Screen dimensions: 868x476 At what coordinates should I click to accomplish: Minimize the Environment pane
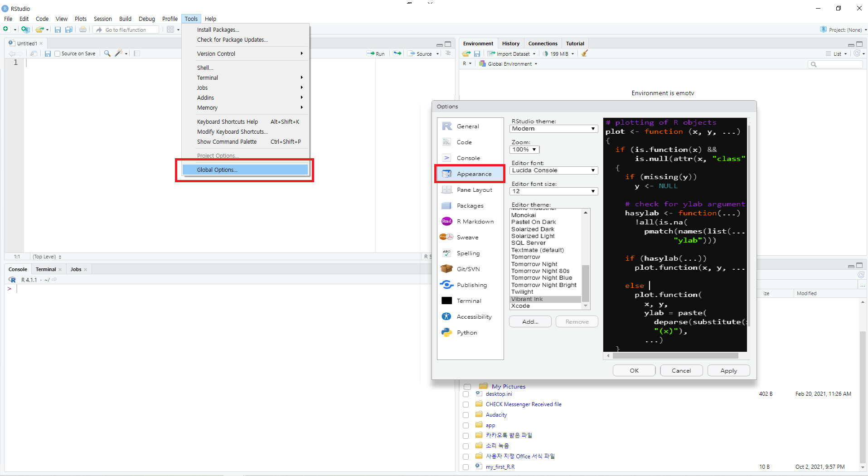pos(851,44)
